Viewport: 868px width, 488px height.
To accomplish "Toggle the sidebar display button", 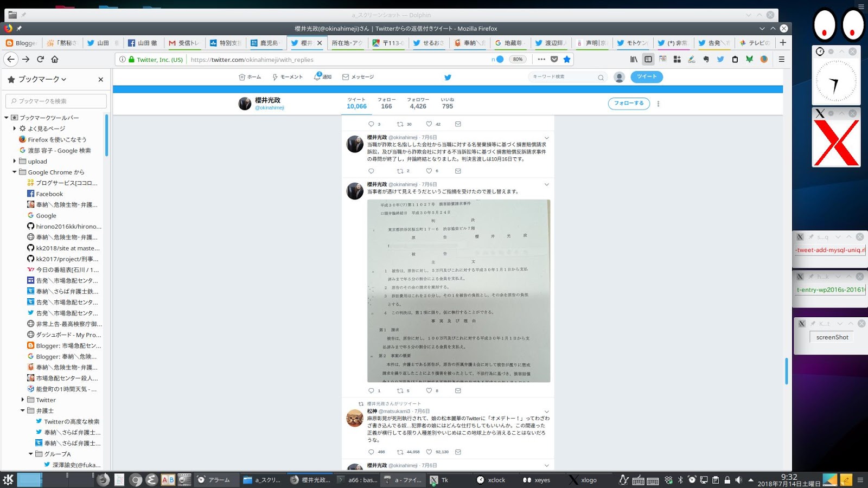I will pyautogui.click(x=648, y=59).
